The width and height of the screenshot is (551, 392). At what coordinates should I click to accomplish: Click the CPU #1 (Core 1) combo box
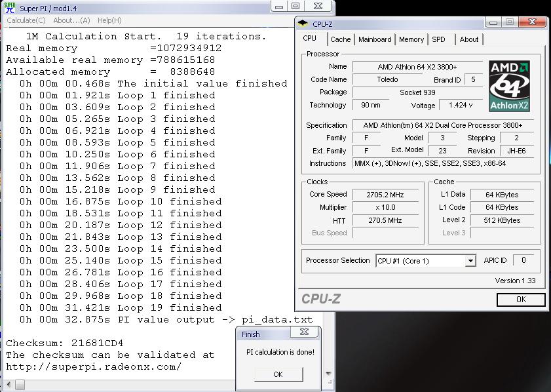[426, 261]
